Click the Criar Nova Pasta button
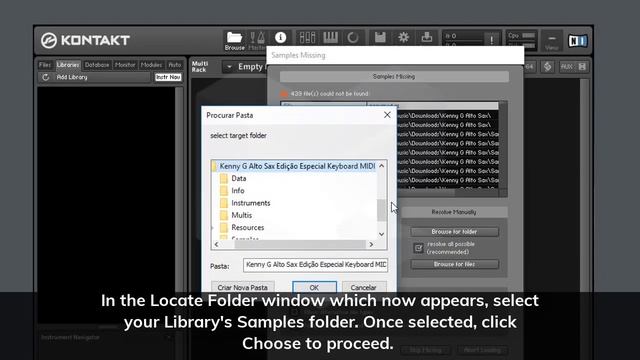The image size is (640, 360). (x=242, y=287)
